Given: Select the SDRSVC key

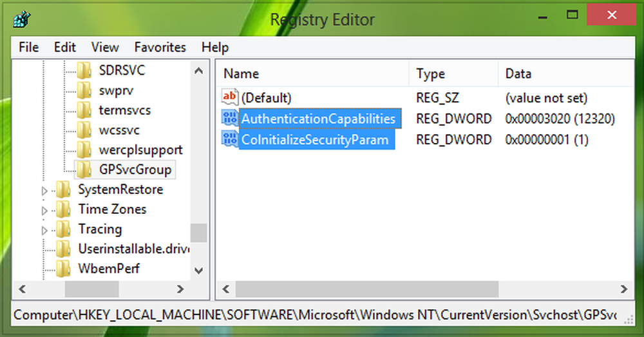Looking at the screenshot, I should tap(122, 70).
